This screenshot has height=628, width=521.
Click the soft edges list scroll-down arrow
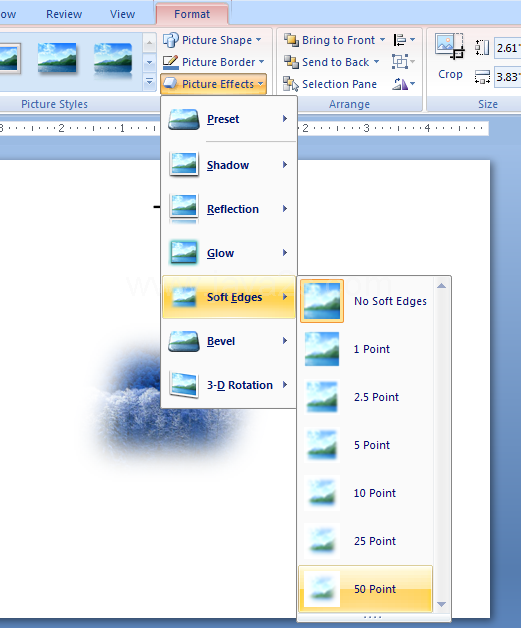[x=441, y=604]
